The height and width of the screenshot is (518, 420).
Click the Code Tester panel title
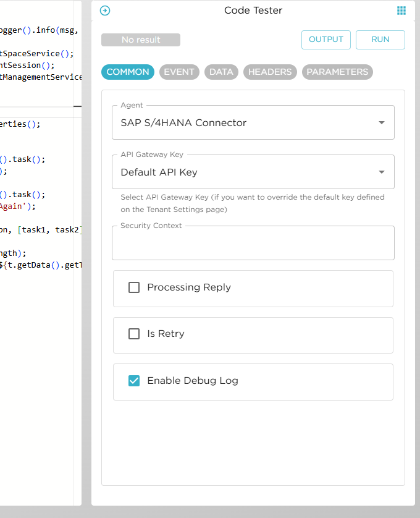tap(253, 11)
